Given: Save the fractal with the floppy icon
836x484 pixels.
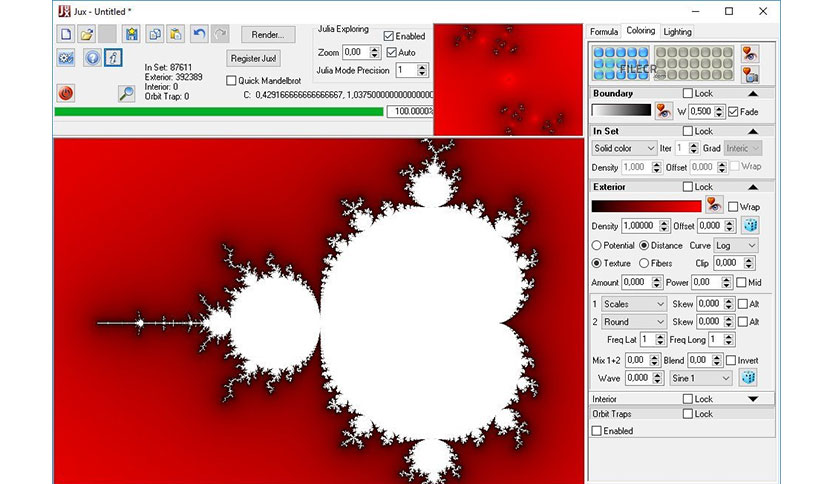Looking at the screenshot, I should click(x=131, y=35).
